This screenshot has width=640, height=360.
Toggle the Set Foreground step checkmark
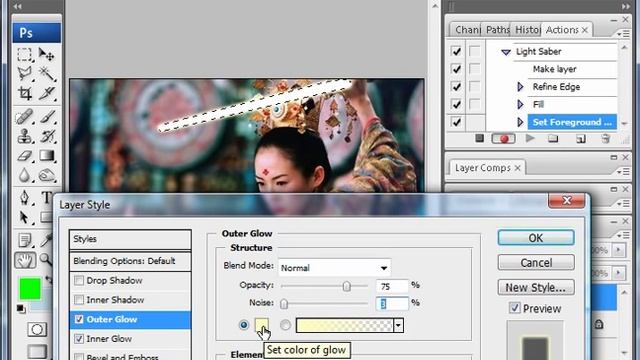pos(456,122)
